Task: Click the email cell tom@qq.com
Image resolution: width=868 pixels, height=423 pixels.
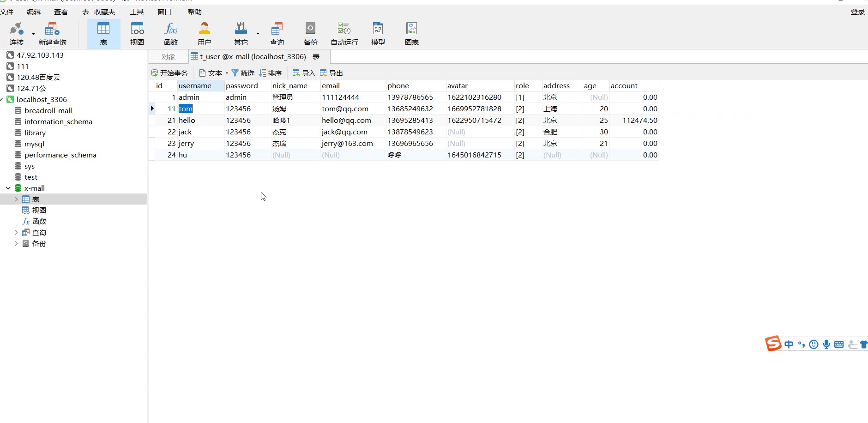Action: 345,109
